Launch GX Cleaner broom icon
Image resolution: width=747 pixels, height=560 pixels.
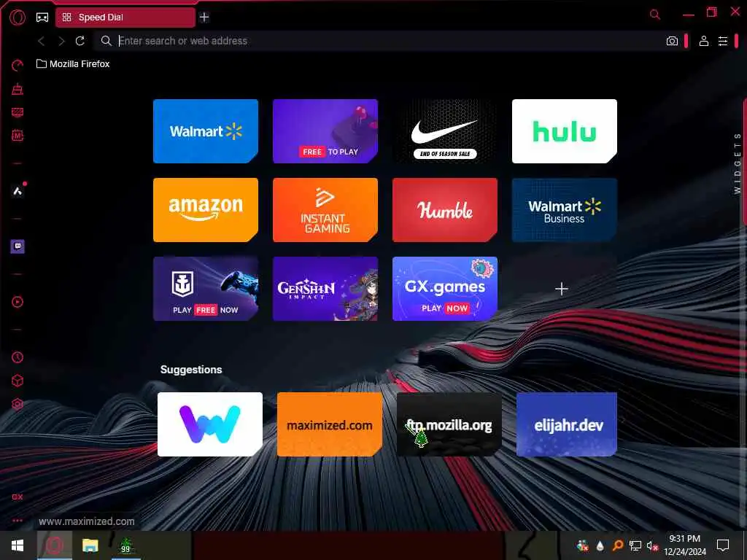[18, 88]
